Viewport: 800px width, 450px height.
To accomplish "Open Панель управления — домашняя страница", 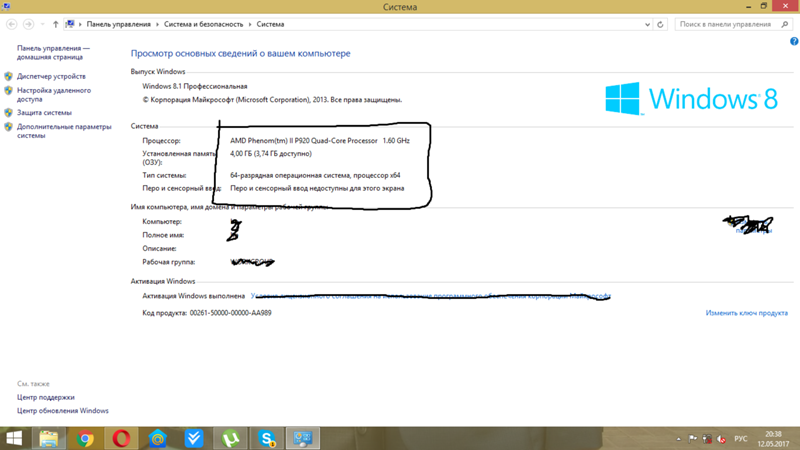I will click(x=53, y=53).
